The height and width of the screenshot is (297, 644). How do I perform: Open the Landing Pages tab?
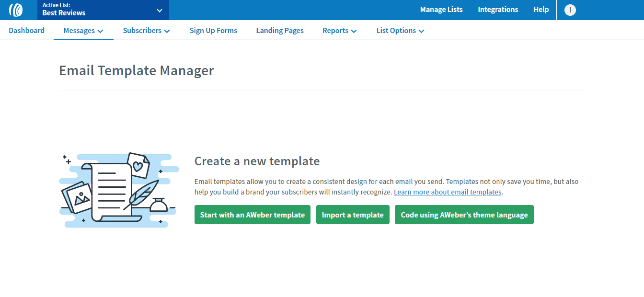pyautogui.click(x=280, y=30)
